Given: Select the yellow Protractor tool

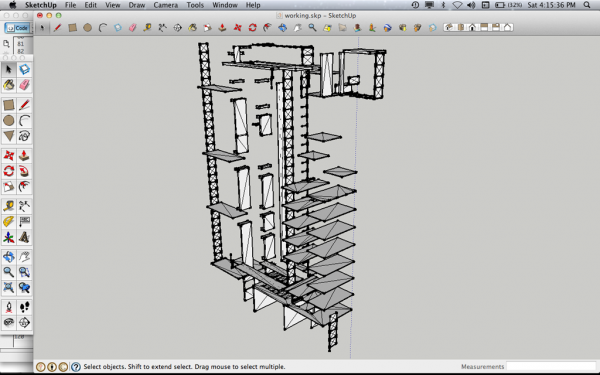Looking at the screenshot, I should pos(9,222).
